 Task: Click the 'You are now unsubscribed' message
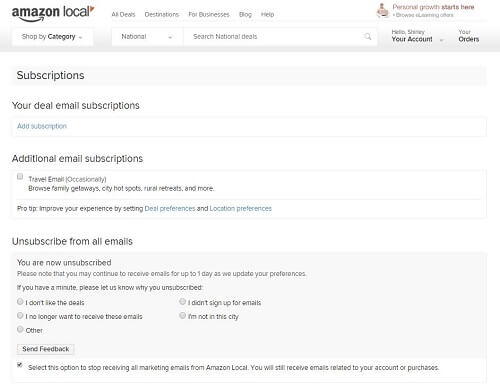click(64, 263)
